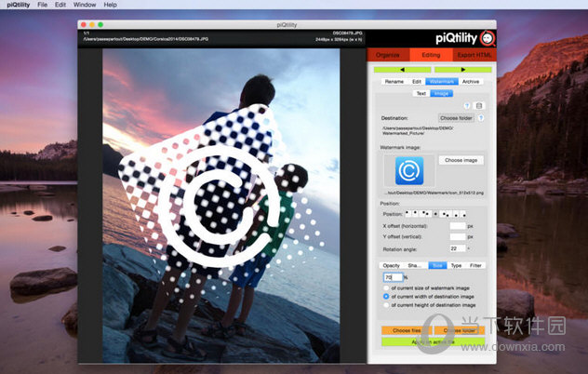
Task: Open the Sha... (shadow) settings tab
Action: point(415,265)
